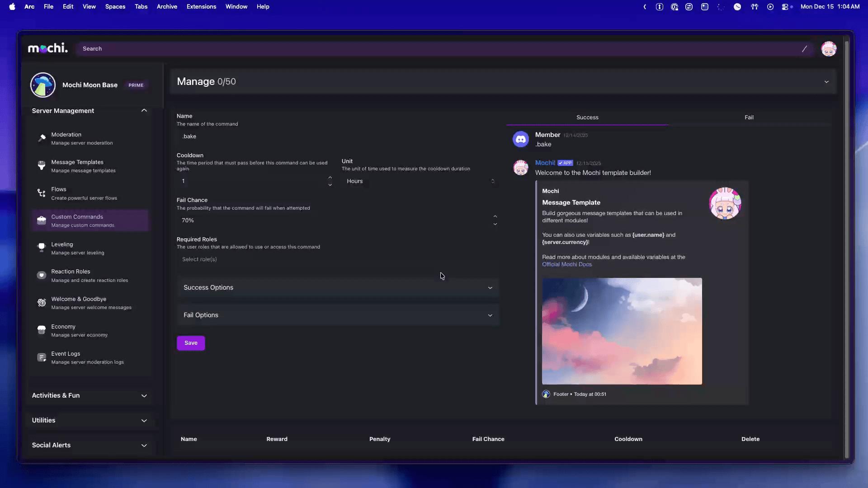The image size is (868, 488).
Task: Expand Activities & Fun section
Action: 144,396
